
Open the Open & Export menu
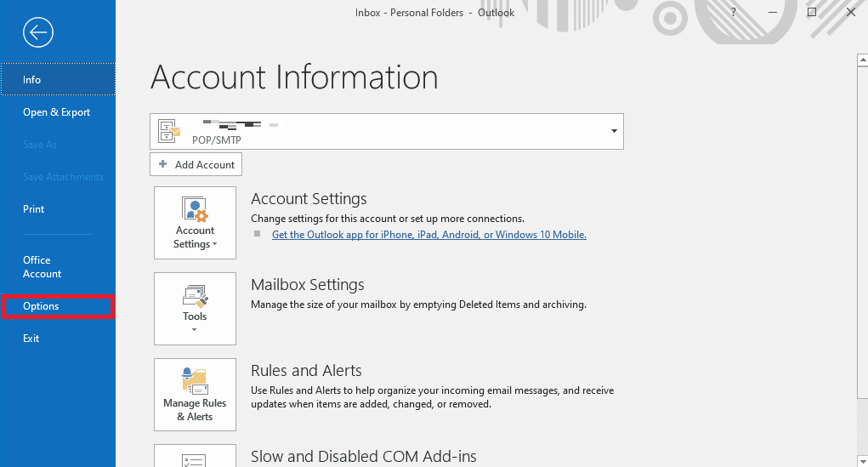click(x=58, y=112)
